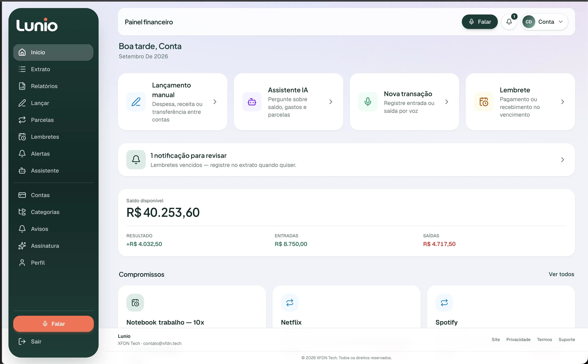Open the Suporte footer link
588x364 pixels.
[x=566, y=339]
